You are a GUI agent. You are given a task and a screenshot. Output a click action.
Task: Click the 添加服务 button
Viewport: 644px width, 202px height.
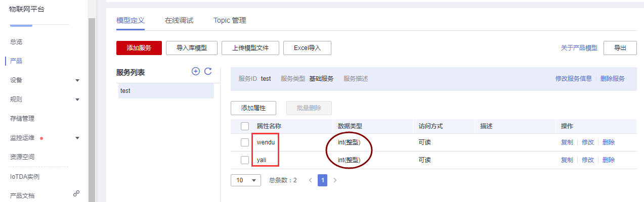[139, 48]
